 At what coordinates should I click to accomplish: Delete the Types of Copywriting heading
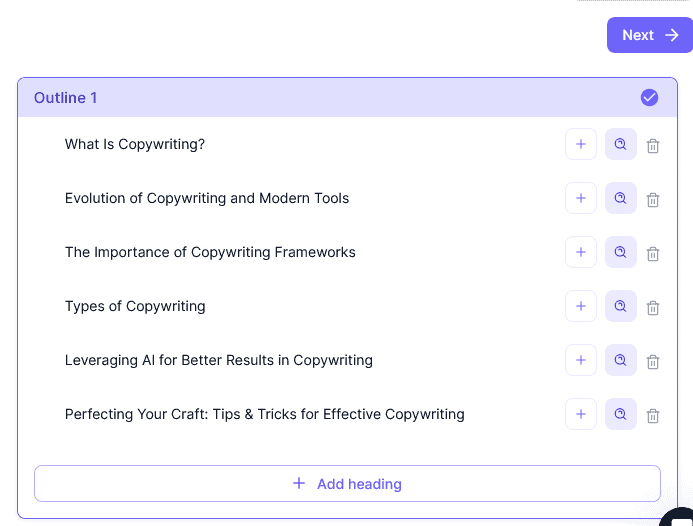[653, 308]
